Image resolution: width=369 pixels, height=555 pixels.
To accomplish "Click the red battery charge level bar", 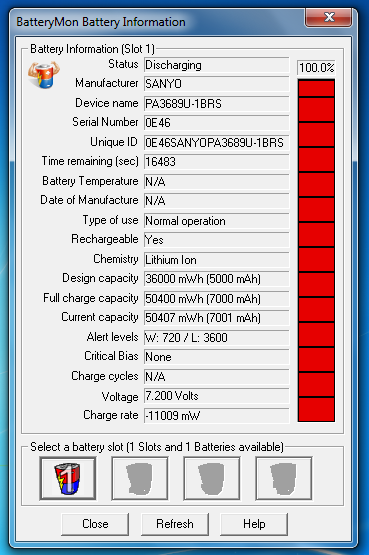I will [x=316, y=250].
